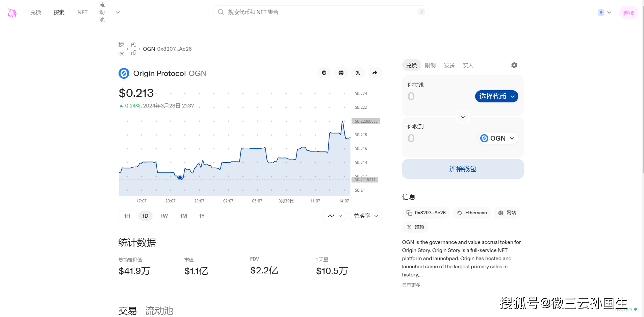The height and width of the screenshot is (317, 644).
Task: Open the 选择代币 token dropdown
Action: coord(496,96)
